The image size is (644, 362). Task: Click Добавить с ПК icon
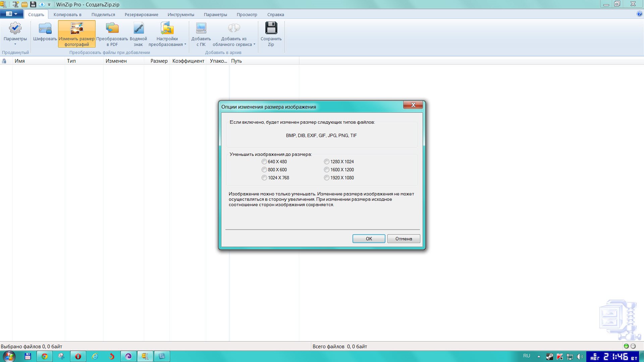[201, 28]
